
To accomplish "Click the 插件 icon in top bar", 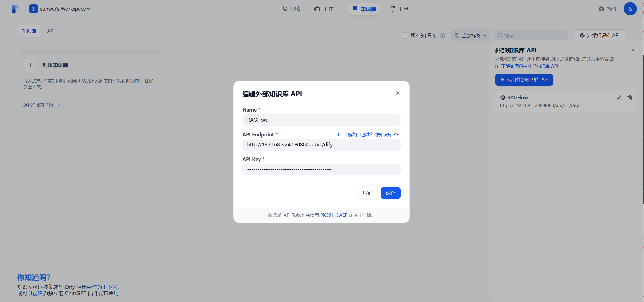I will tap(601, 9).
